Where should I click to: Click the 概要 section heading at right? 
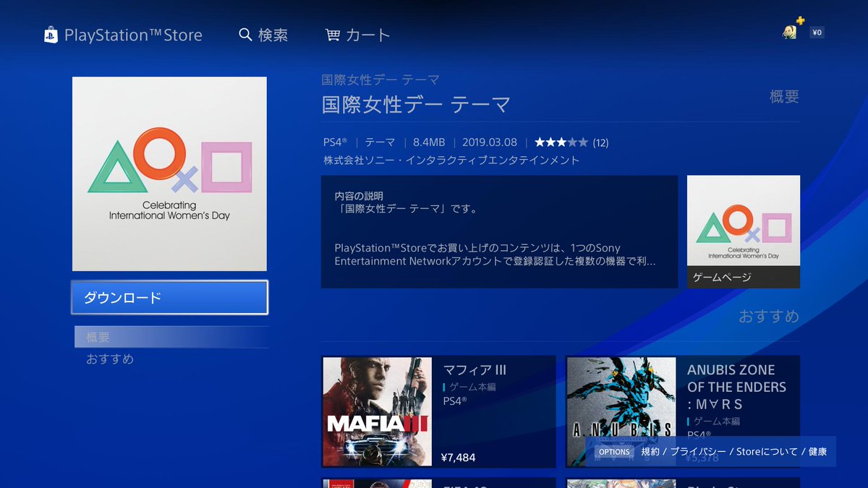coord(784,97)
